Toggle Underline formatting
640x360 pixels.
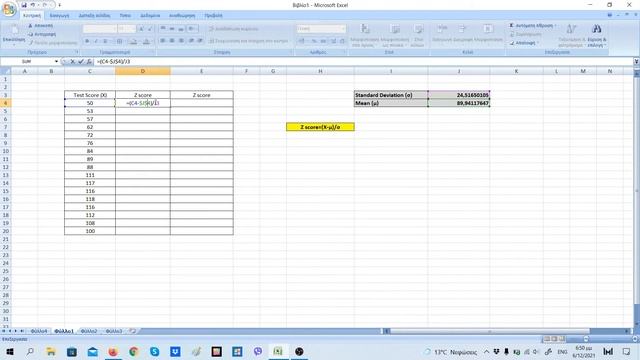(x=105, y=41)
